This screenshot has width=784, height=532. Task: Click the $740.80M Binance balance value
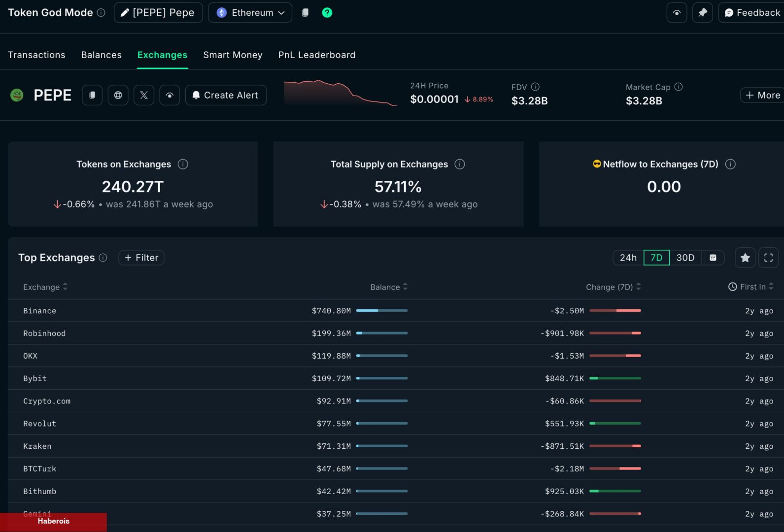click(331, 311)
